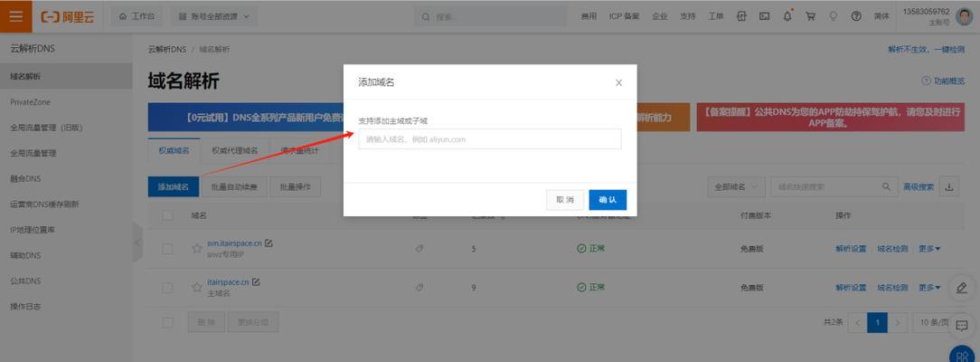Toggle the select-all checkbox in header

pos(167,215)
